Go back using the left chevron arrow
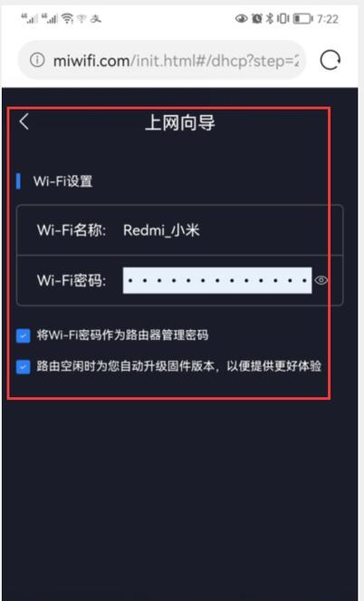 point(24,121)
